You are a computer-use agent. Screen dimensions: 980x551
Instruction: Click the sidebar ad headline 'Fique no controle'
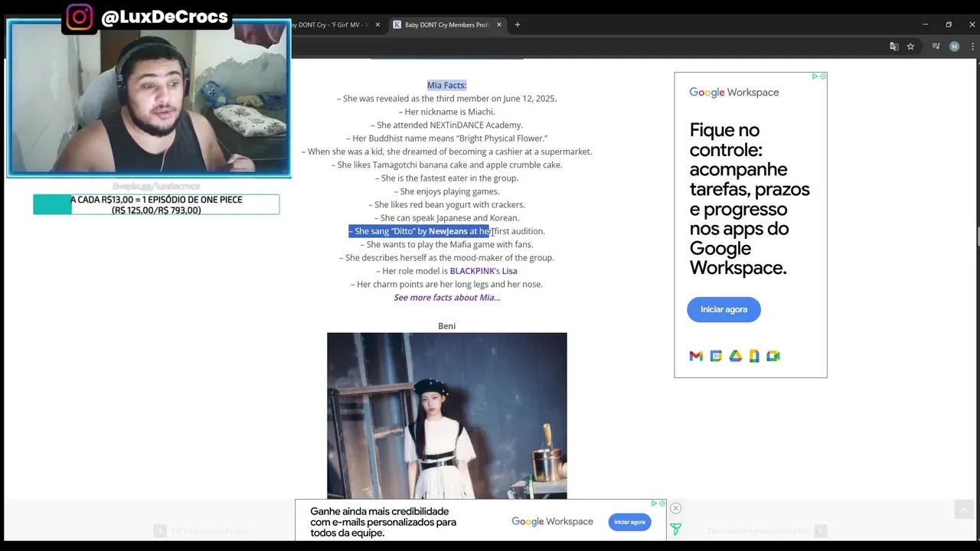pos(749,199)
